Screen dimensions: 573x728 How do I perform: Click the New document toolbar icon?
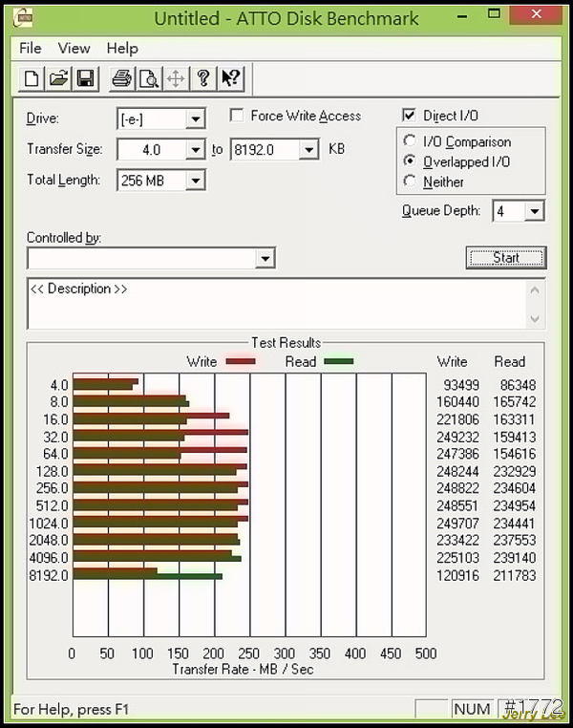(32, 78)
